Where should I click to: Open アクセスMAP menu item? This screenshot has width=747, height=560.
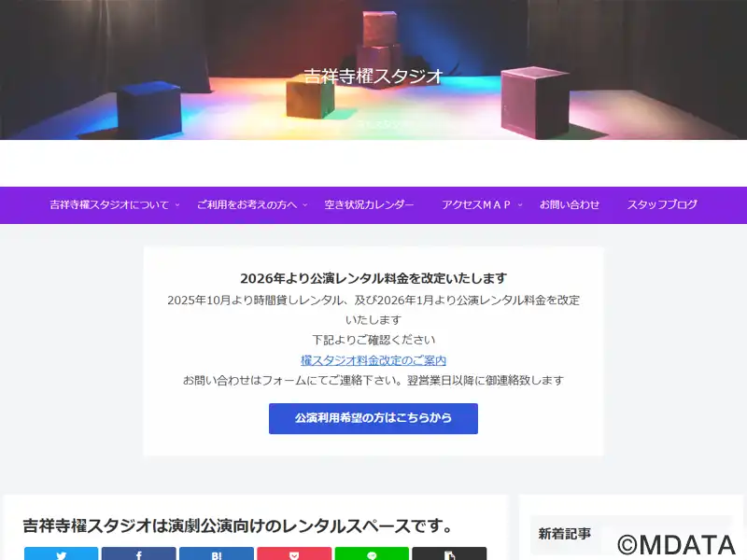point(476,205)
